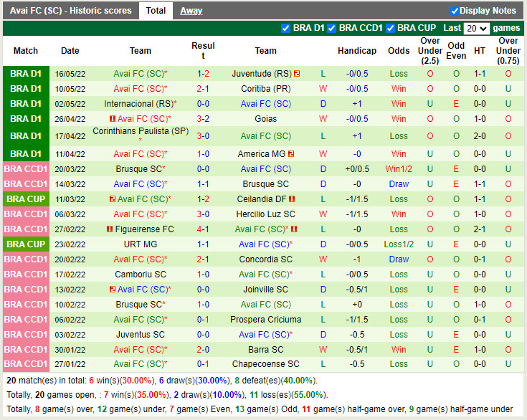This screenshot has height=420, width=527.
Task: Click the 3-2 result against Goias
Action: point(203,118)
